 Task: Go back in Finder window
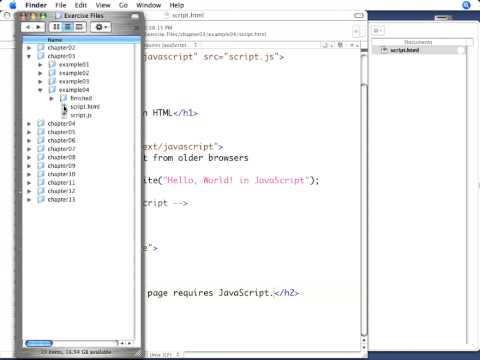click(x=28, y=27)
